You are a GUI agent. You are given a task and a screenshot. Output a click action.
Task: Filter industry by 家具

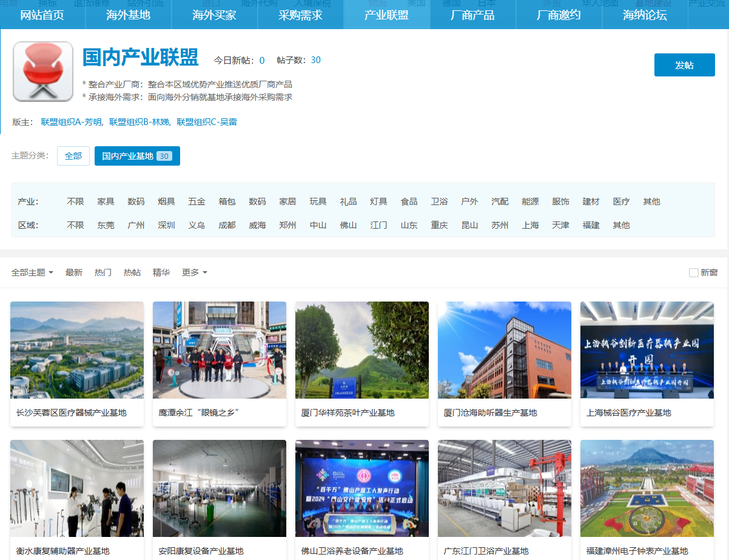pyautogui.click(x=106, y=201)
